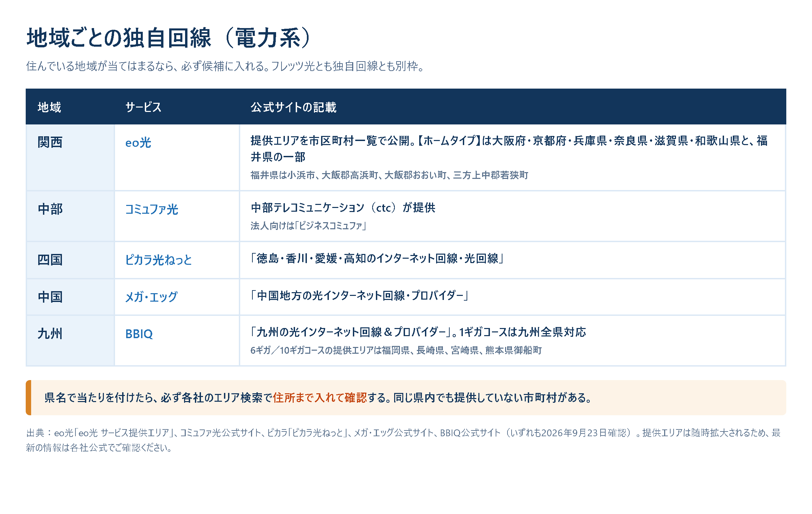Open the メガ・エッグ service link
Viewport: 812px width, 514px height.
click(x=151, y=297)
